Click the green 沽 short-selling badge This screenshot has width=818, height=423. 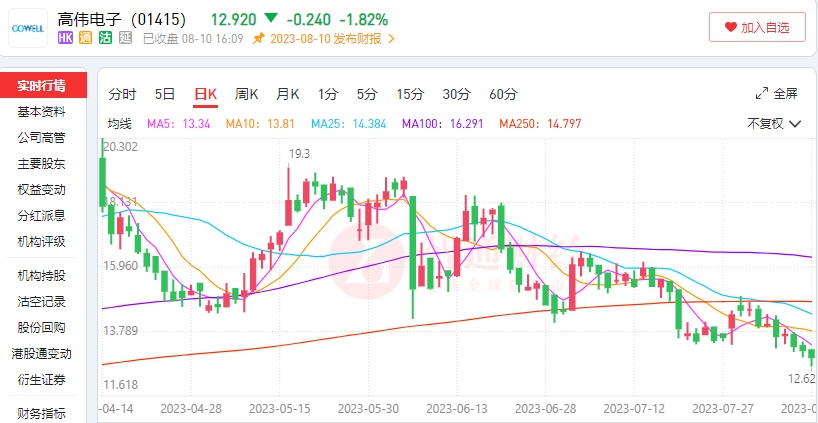click(106, 38)
